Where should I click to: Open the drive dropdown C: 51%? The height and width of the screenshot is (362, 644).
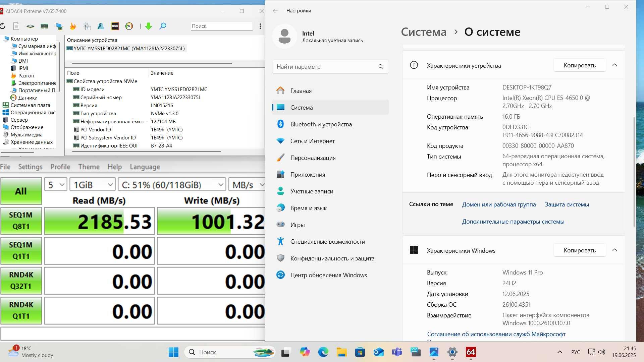(x=172, y=185)
